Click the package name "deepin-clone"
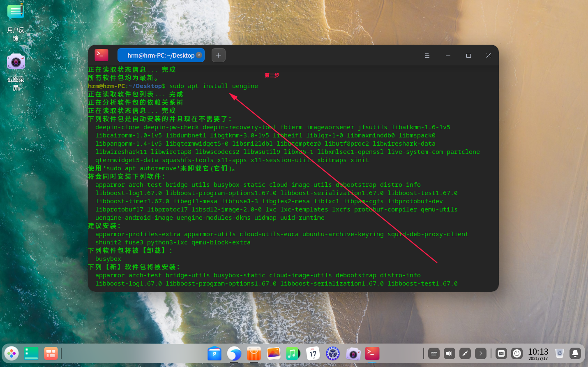The image size is (588, 367). pos(118,127)
